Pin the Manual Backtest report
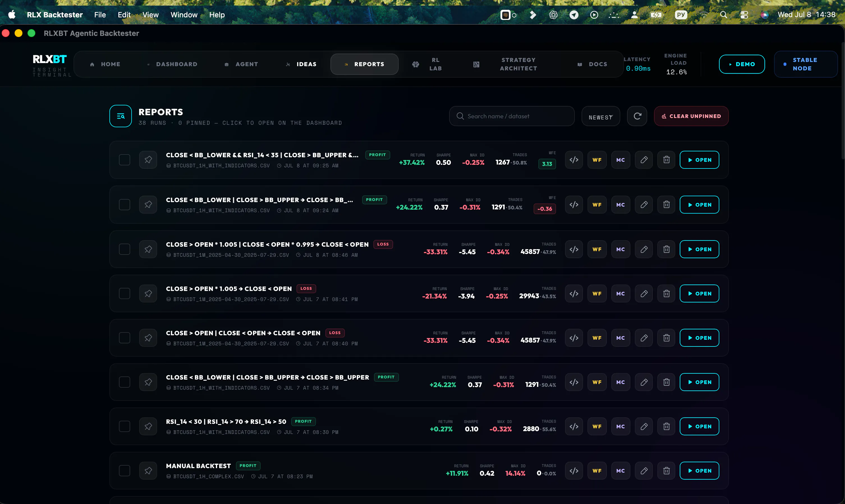The height and width of the screenshot is (504, 845). 148,471
